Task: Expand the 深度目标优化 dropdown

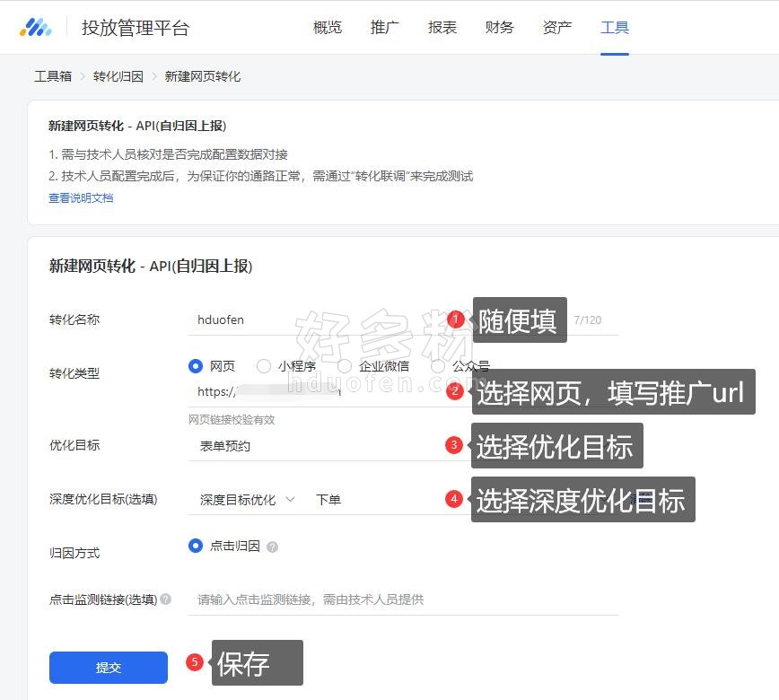Action: pos(247,499)
